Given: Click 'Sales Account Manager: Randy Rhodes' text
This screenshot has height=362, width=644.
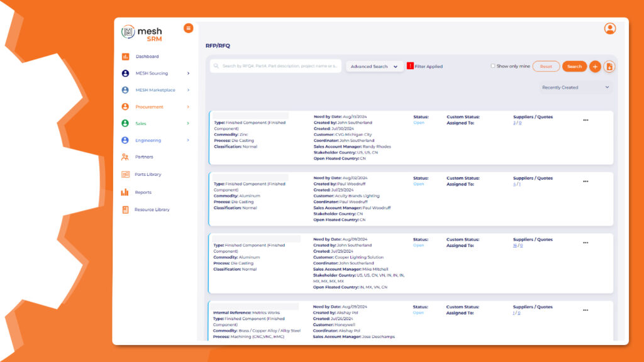Looking at the screenshot, I should tap(352, 146).
